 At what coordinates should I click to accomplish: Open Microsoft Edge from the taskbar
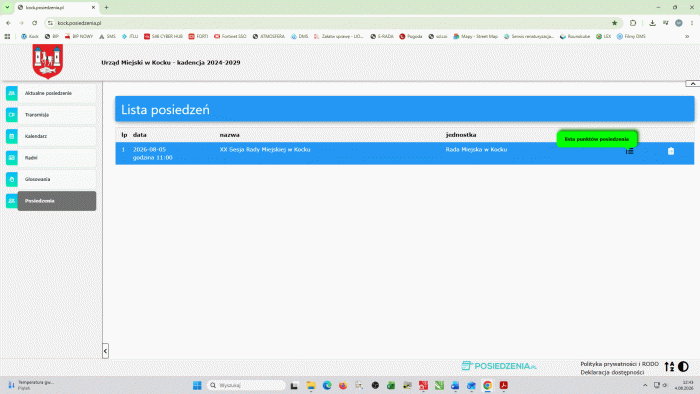click(x=327, y=386)
